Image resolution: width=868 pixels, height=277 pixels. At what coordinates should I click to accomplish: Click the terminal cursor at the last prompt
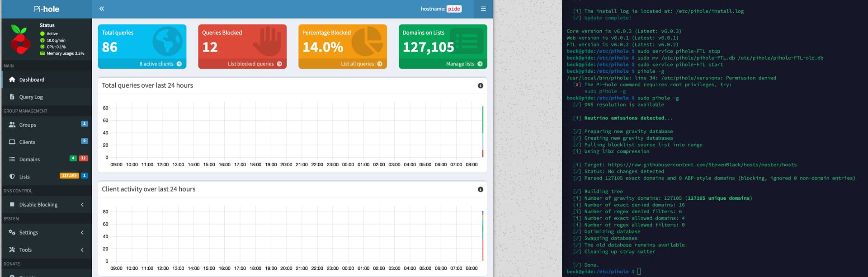point(639,272)
